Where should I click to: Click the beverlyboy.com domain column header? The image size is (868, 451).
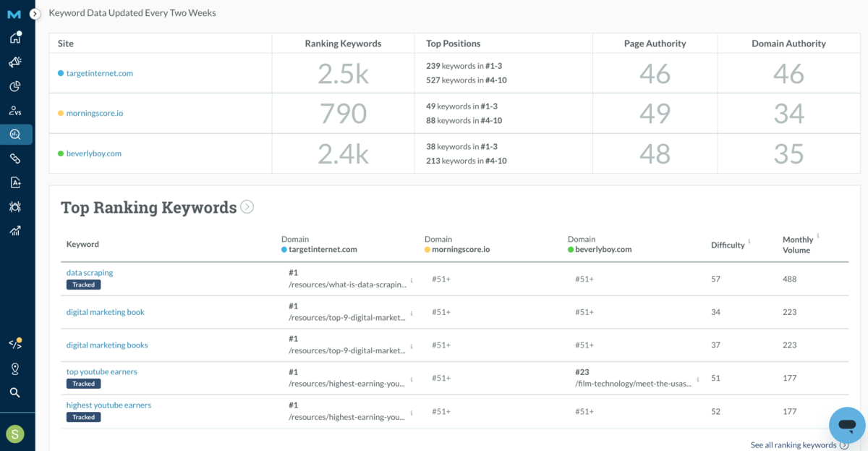pyautogui.click(x=600, y=244)
